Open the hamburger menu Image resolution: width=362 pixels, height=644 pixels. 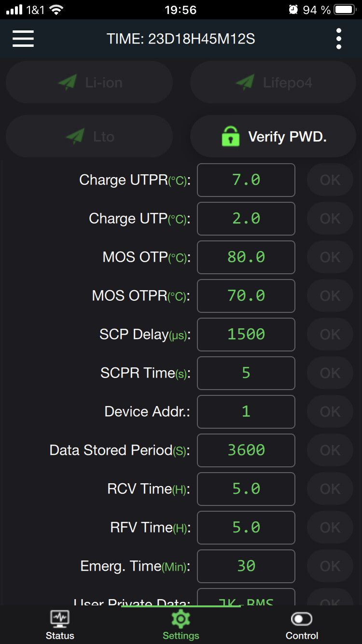(23, 39)
